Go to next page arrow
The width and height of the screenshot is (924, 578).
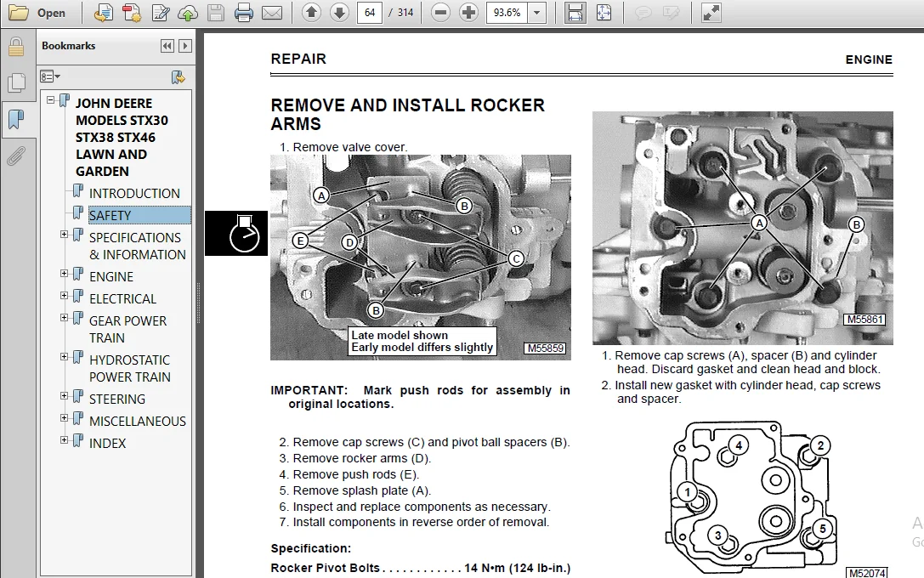point(339,13)
